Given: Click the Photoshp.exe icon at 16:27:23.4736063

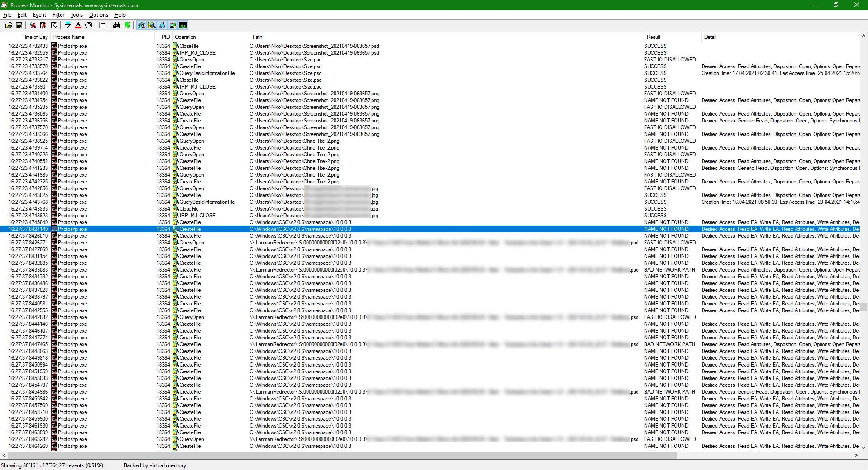Looking at the screenshot, I should tap(54, 114).
